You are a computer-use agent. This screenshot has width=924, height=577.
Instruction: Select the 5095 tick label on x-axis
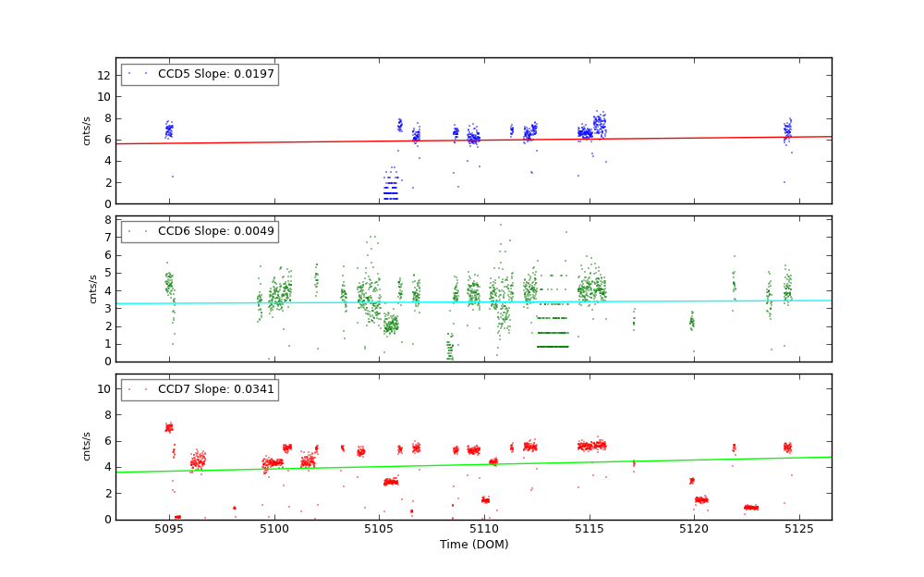169,529
